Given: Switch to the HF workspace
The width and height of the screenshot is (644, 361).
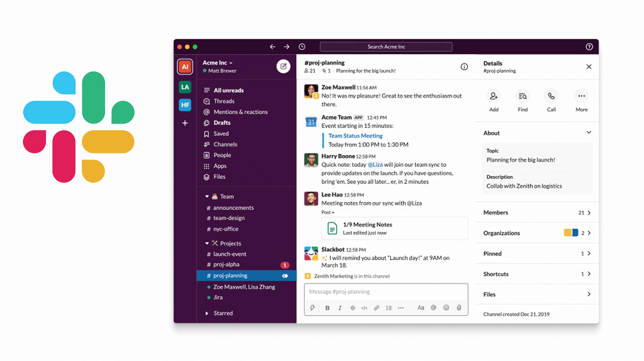Looking at the screenshot, I should click(185, 105).
